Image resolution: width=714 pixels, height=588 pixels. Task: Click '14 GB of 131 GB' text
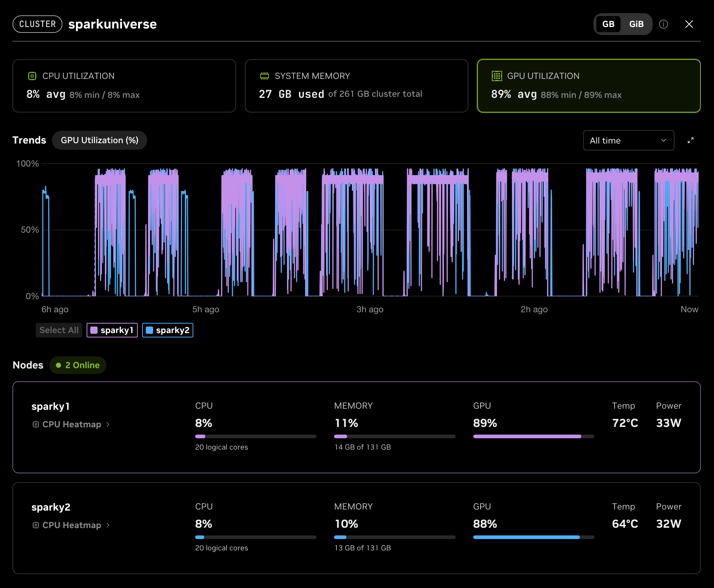(x=362, y=447)
